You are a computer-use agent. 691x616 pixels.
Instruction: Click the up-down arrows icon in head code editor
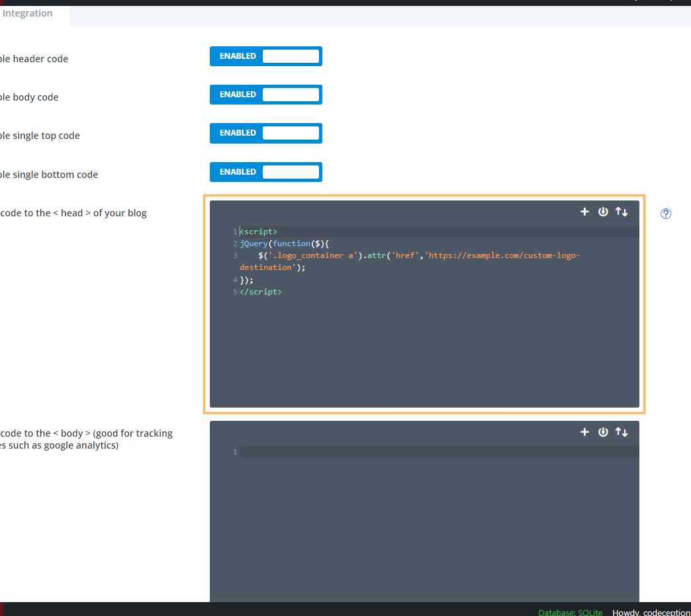point(622,212)
